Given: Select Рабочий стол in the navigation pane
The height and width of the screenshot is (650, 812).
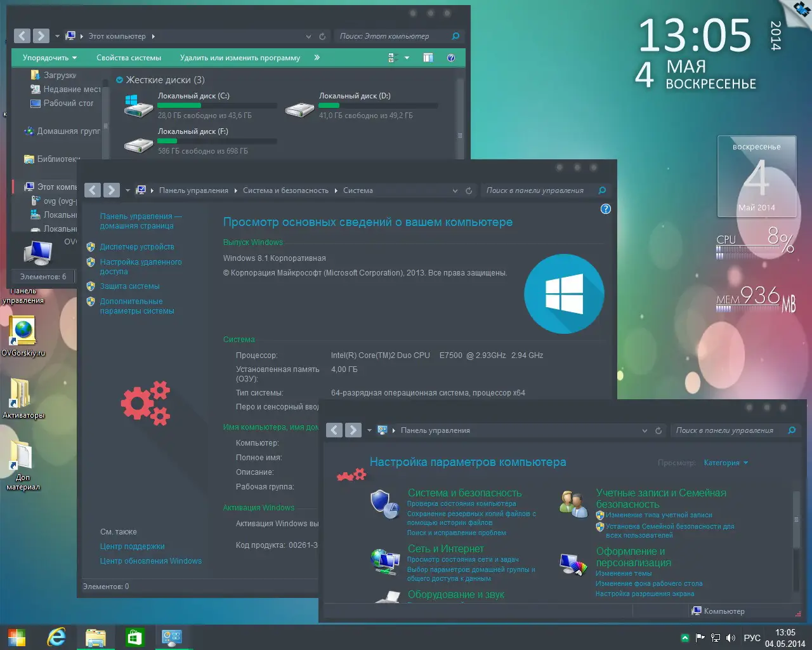Looking at the screenshot, I should pyautogui.click(x=62, y=103).
